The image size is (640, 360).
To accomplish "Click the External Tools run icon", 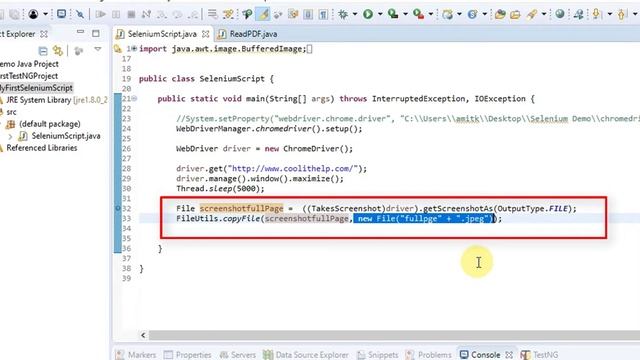I will coord(418,15).
